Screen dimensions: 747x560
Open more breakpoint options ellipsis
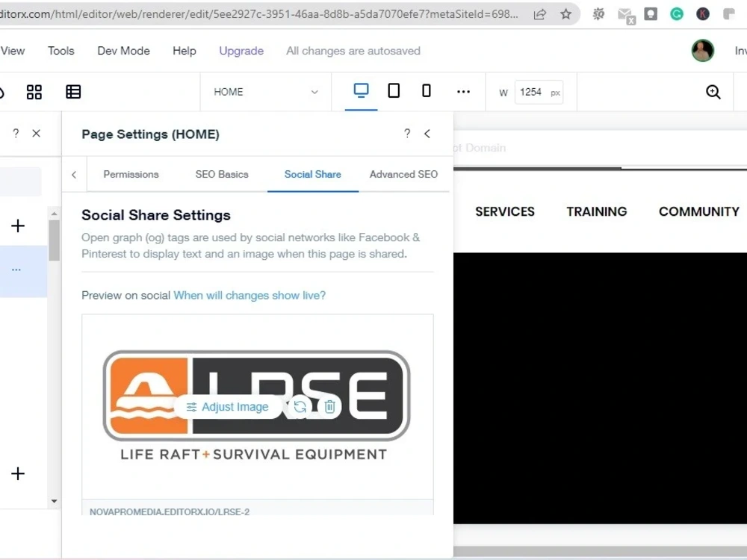pos(463,91)
